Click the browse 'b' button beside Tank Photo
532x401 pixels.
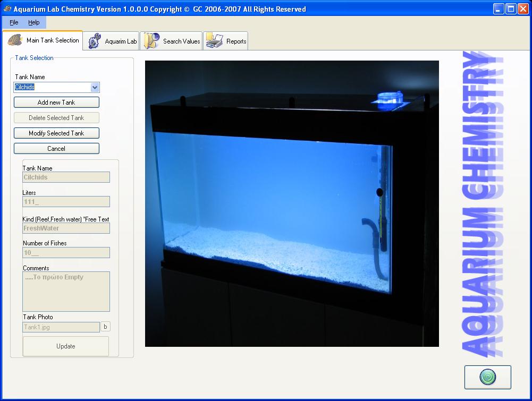[105, 327]
